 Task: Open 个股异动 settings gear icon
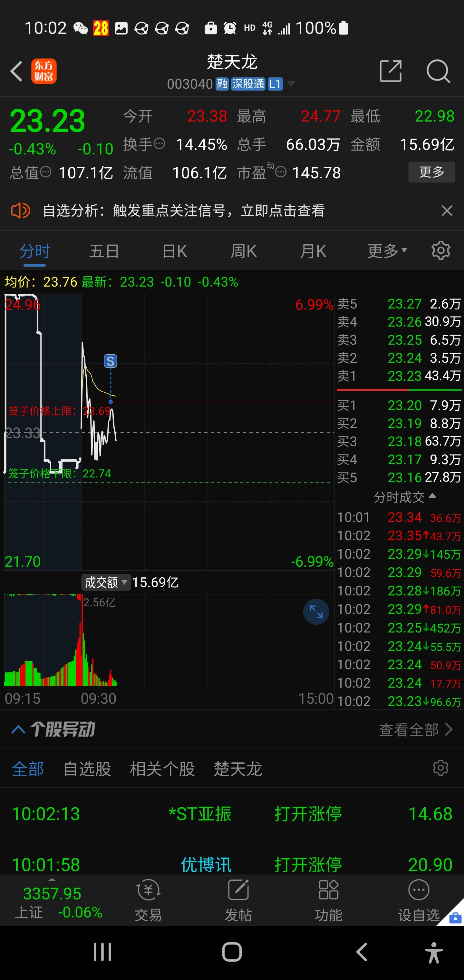(x=440, y=768)
